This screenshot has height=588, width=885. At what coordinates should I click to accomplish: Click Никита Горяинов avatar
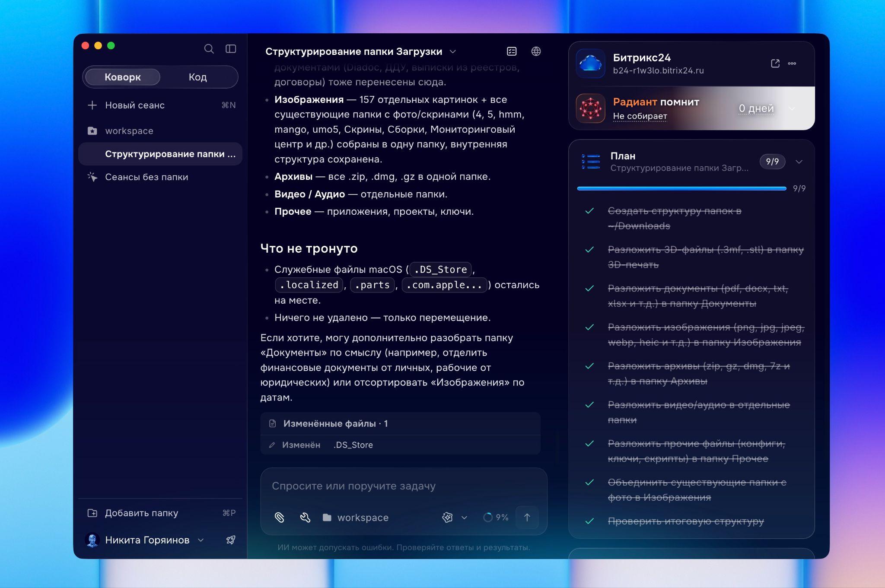point(92,540)
